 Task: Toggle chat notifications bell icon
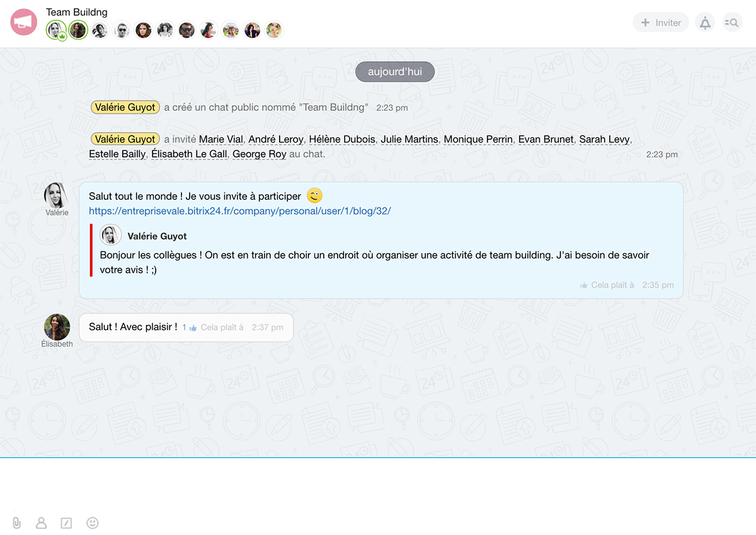click(705, 23)
